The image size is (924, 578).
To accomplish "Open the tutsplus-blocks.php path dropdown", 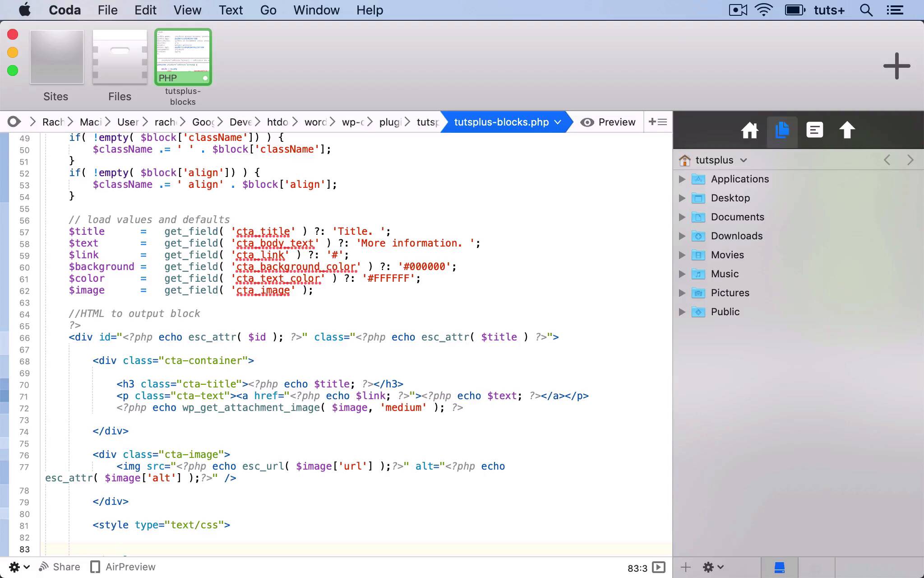I will [558, 122].
